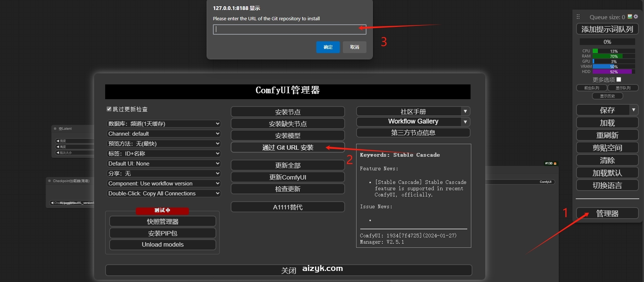Toggle the 跳过更新检查 checkbox
This screenshot has height=282, width=644.
[x=109, y=109]
